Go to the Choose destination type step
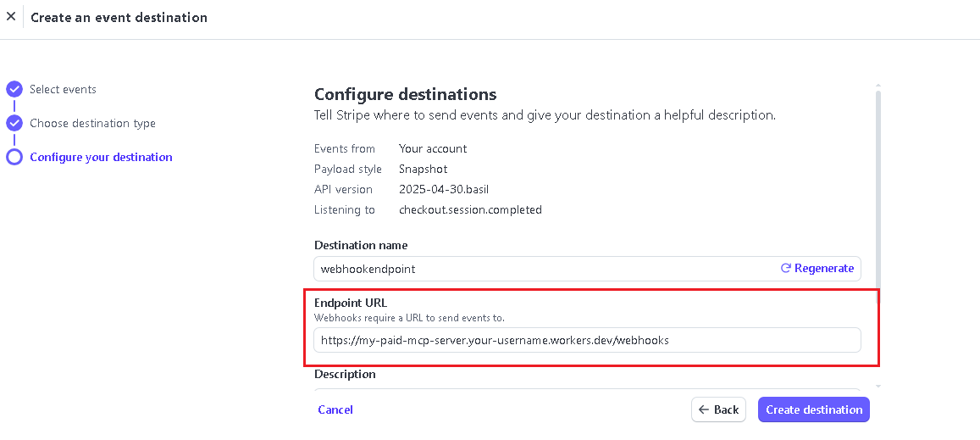Screen dimensions: 980x440 [x=92, y=123]
